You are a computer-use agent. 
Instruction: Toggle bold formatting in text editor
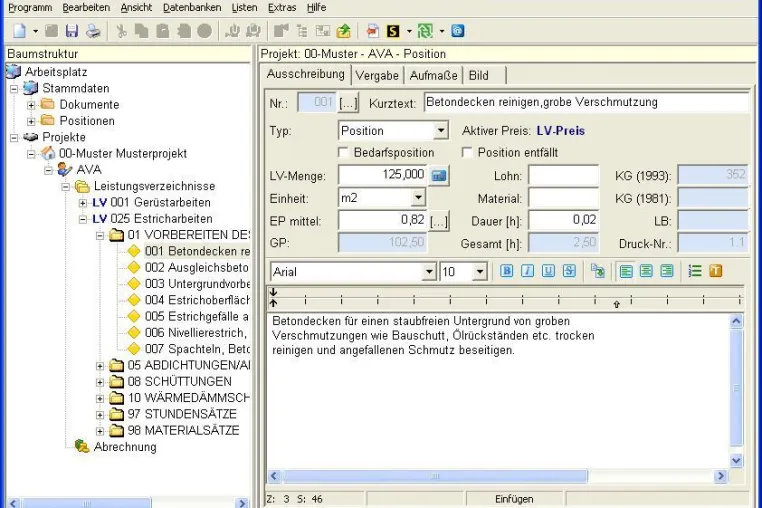[506, 271]
